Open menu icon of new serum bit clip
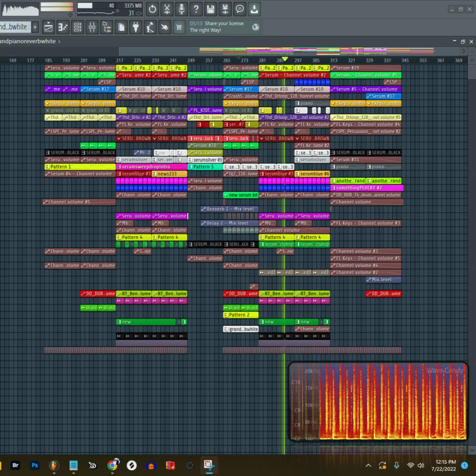 point(226,195)
